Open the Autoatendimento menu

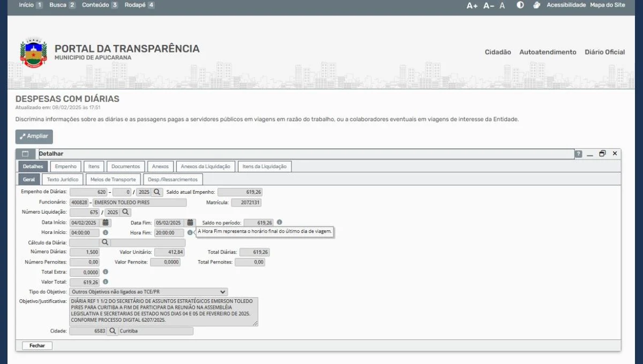[548, 52]
